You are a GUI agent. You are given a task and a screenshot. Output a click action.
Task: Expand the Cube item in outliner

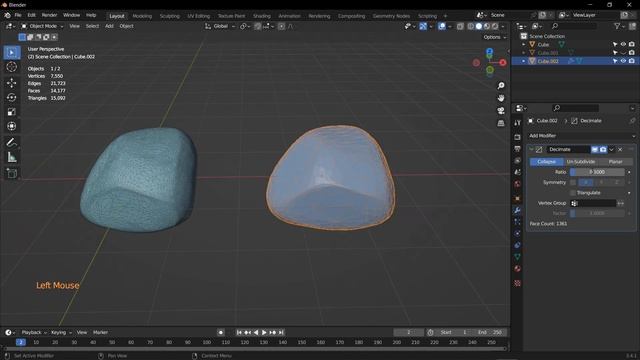524,44
